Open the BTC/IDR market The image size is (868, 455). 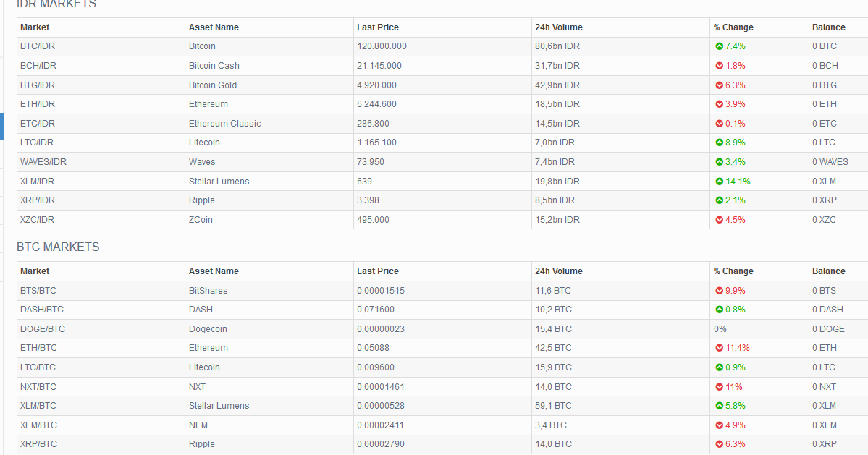(x=38, y=46)
